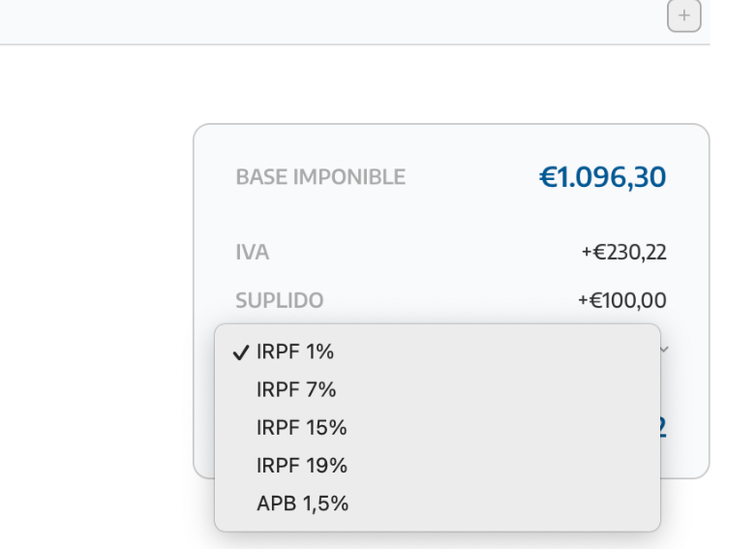Click the 7% text in the list
Viewport: 756px width, 549px height.
(320, 390)
